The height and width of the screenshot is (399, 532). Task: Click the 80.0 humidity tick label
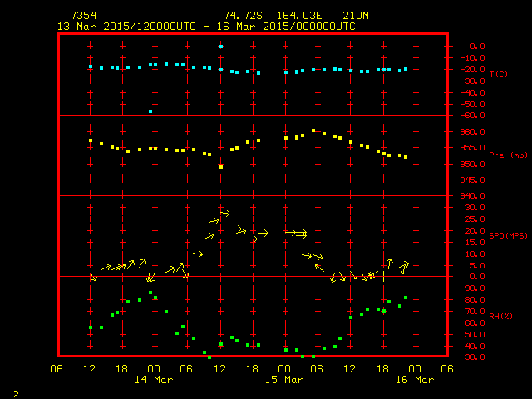pos(475,300)
